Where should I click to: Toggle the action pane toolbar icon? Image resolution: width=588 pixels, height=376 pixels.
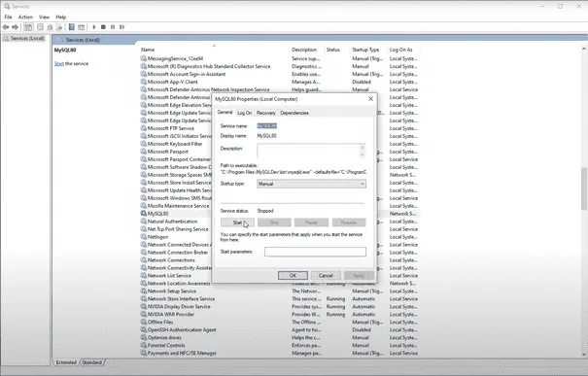(81, 27)
